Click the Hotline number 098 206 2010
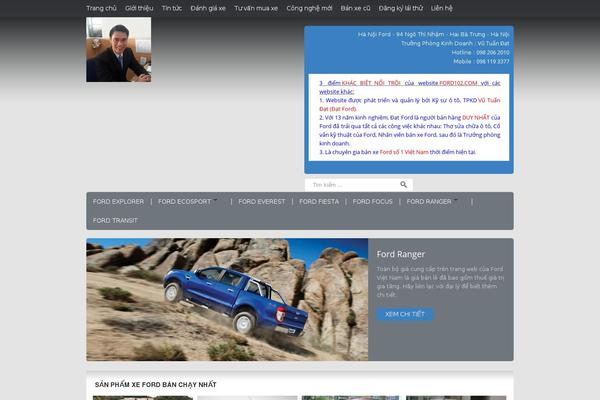The height and width of the screenshot is (400, 600). tap(492, 52)
